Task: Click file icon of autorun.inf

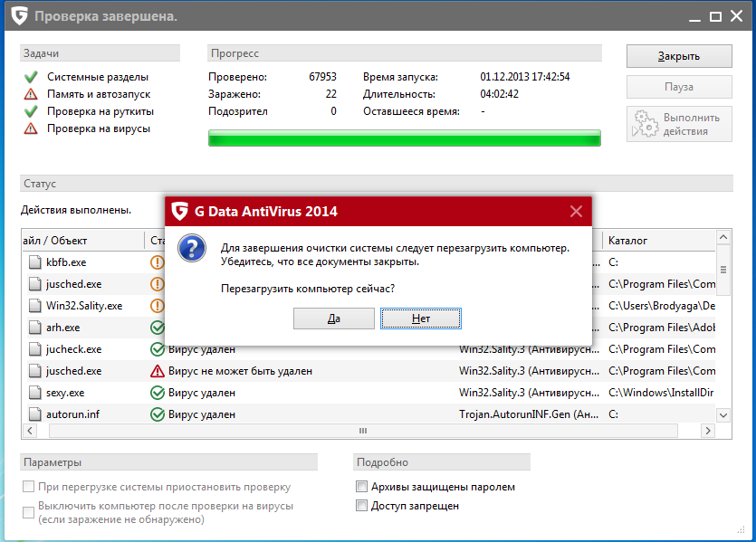Action: pos(34,414)
